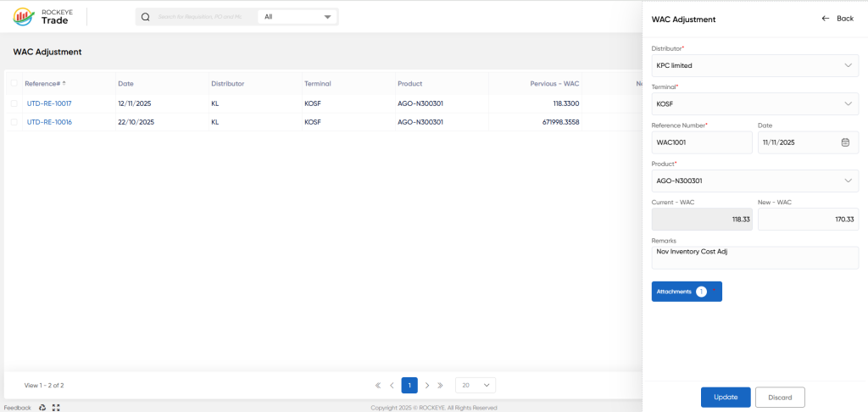Click the search magnifier icon

146,17
